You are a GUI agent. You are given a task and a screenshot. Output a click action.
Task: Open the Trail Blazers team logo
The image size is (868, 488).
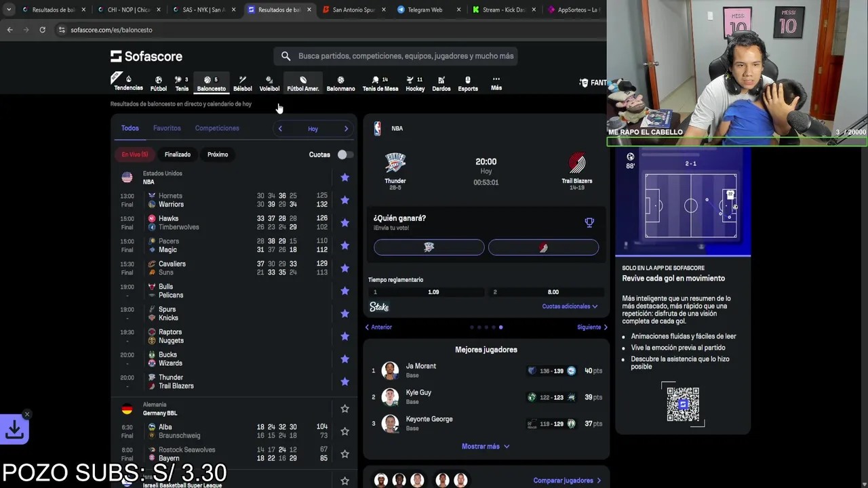point(576,163)
